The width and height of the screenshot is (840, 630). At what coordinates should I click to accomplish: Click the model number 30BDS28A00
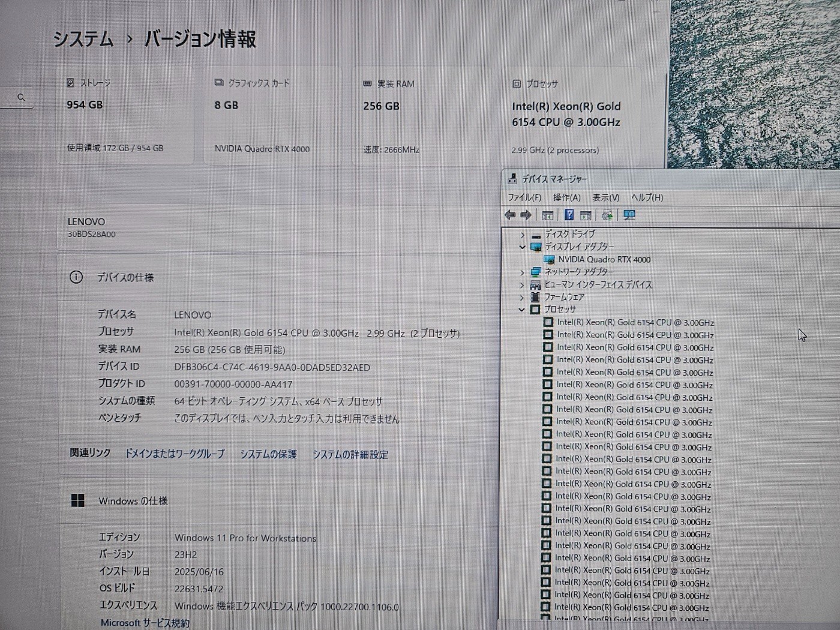[91, 235]
